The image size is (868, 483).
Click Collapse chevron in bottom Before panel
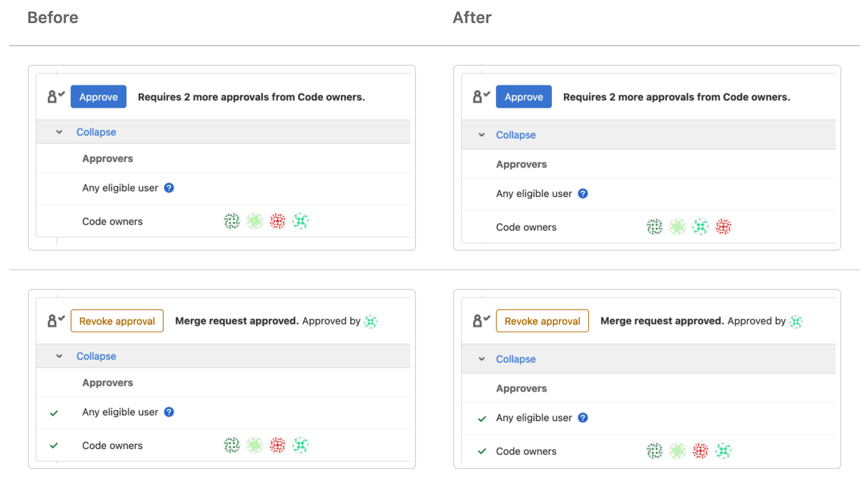pos(59,356)
